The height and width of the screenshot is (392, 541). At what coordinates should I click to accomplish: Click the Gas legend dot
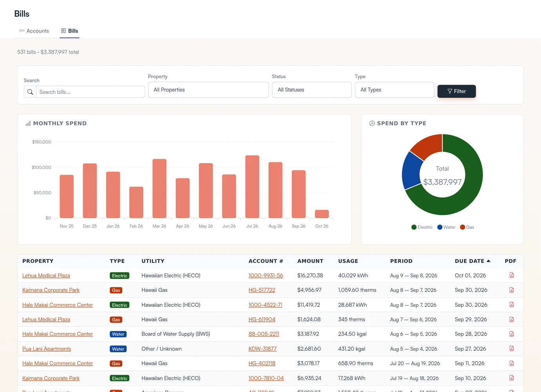(x=463, y=227)
